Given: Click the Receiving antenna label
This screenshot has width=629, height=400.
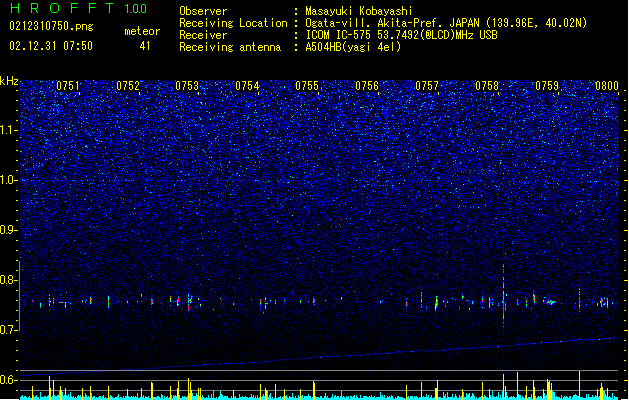Looking at the screenshot, I should pos(230,47).
